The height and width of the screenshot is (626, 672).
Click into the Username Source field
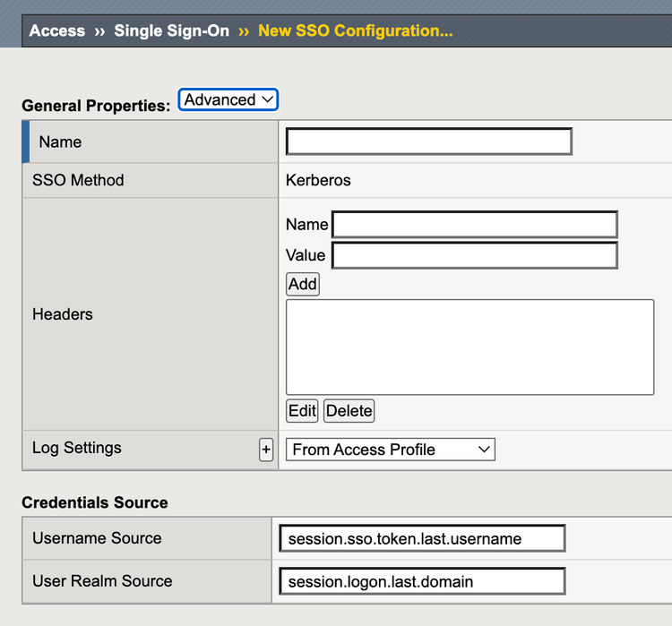(422, 538)
